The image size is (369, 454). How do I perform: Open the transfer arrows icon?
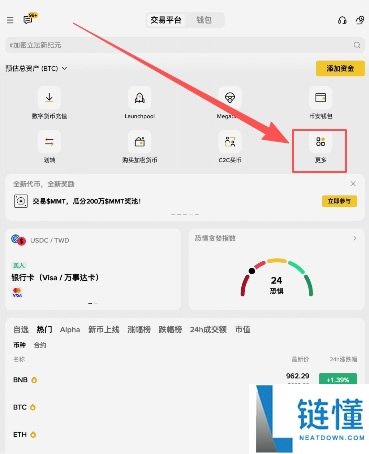pos(49,142)
